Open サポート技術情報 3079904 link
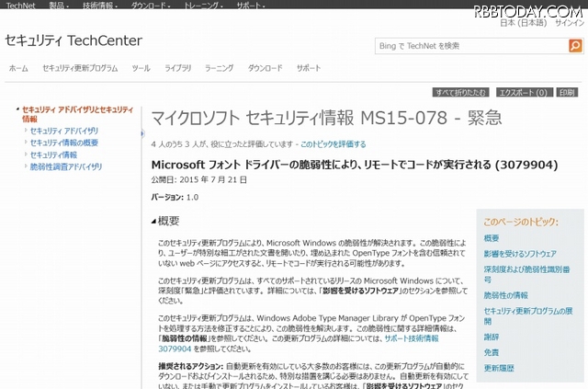Image resolution: width=588 pixels, height=389 pixels. [x=299, y=344]
